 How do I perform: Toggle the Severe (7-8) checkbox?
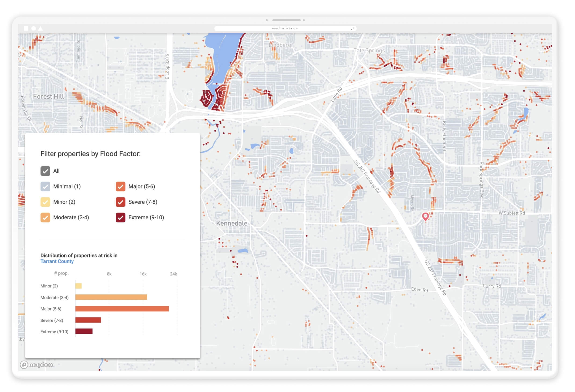[120, 202]
